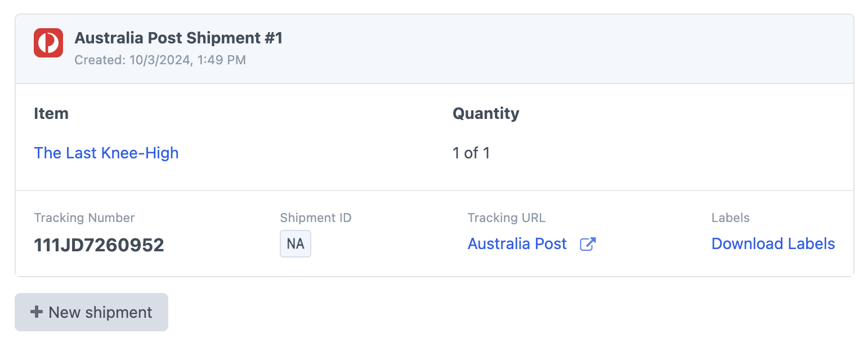Click the Tracking URL field label
This screenshot has height=346, width=868.
pos(507,218)
